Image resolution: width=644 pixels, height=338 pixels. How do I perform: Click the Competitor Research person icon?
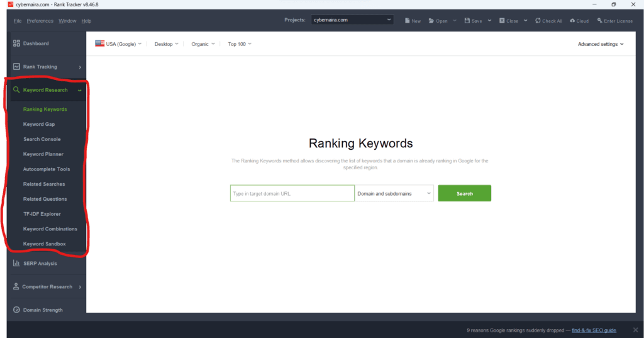[x=16, y=286]
